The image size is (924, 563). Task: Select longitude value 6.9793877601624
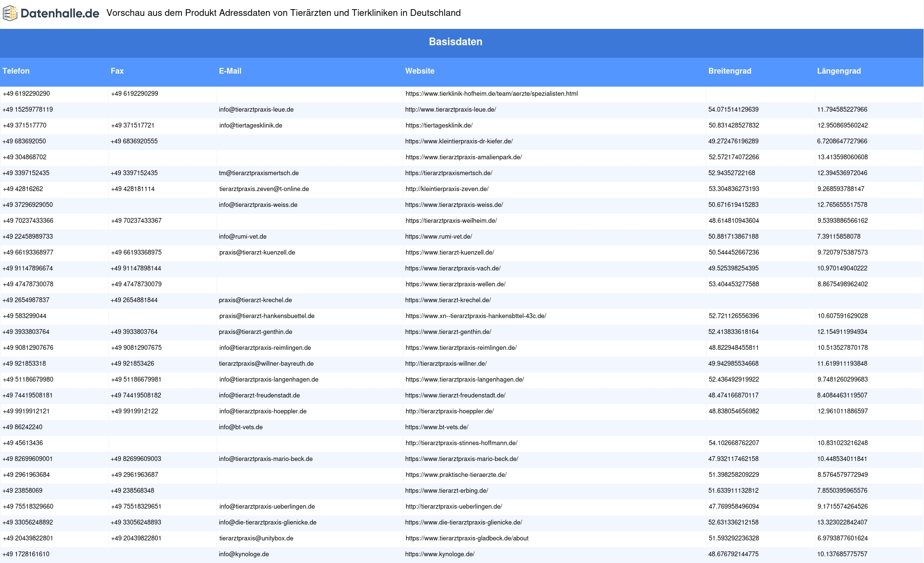(843, 538)
